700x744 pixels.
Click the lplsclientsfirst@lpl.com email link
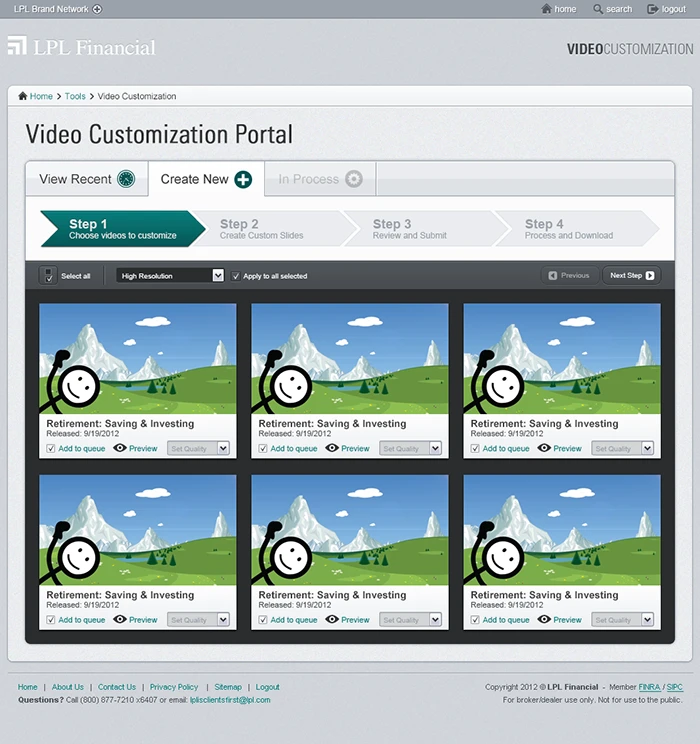(230, 700)
